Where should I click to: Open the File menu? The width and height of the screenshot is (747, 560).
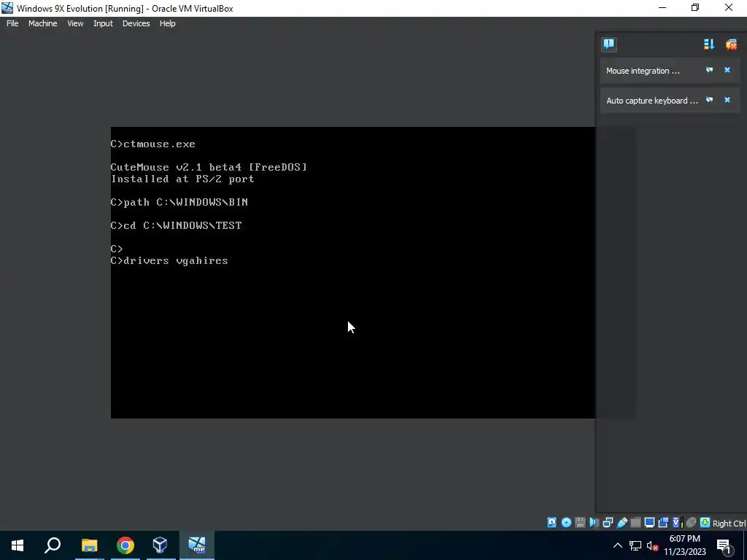pos(12,23)
